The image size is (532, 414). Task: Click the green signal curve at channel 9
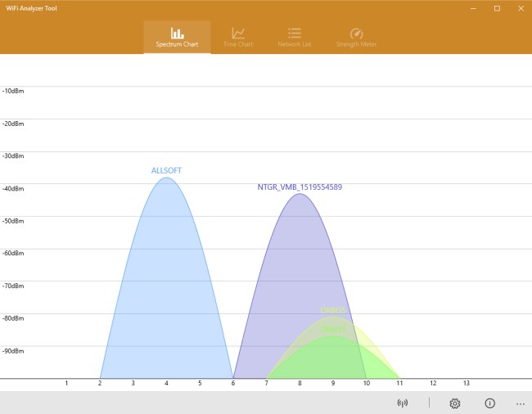tap(331, 360)
